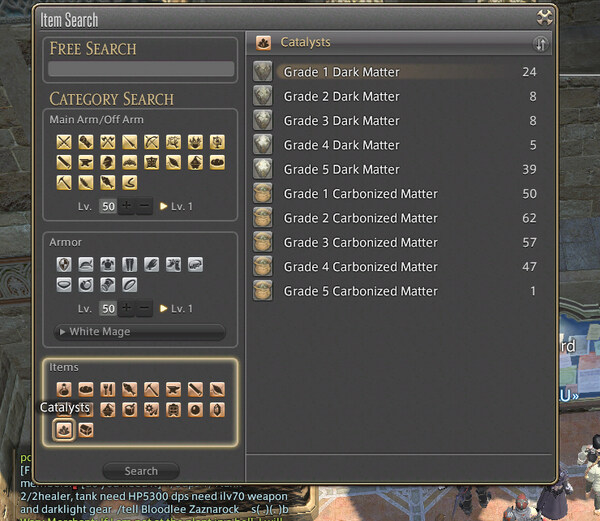Select the anvil icon in Main Arm section
This screenshot has width=600, height=521.
[x=86, y=163]
